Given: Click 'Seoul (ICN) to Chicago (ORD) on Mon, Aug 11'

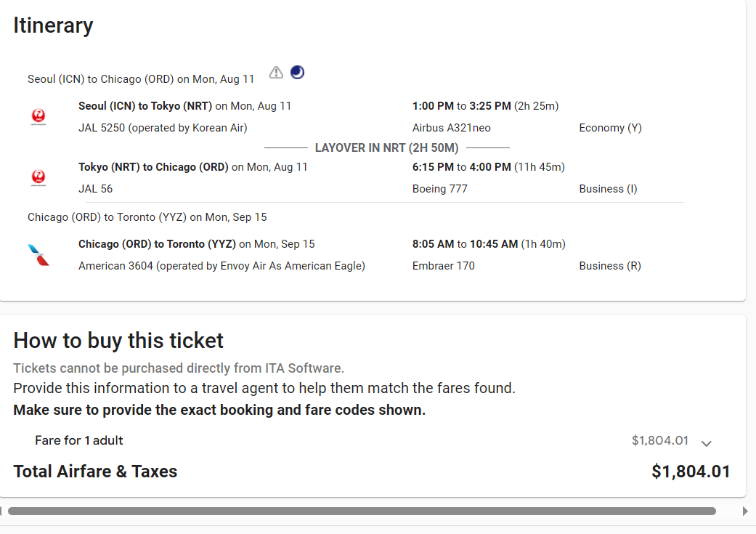Looking at the screenshot, I should 141,79.
